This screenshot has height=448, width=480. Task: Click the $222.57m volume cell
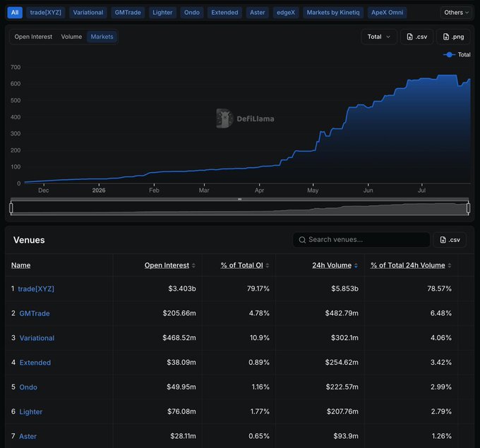point(342,387)
